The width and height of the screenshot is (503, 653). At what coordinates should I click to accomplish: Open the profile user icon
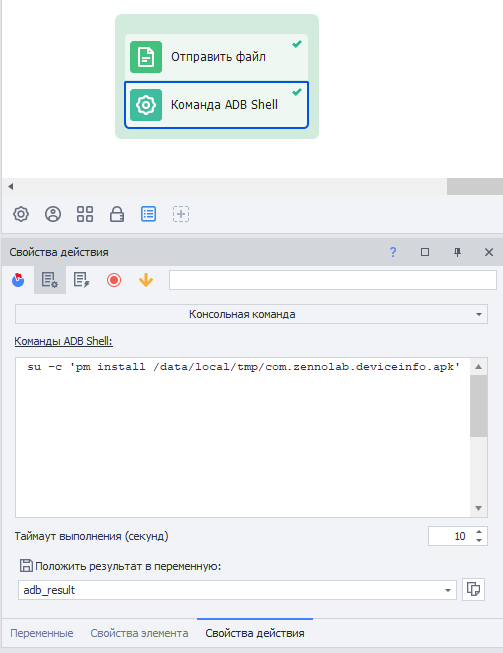[53, 214]
